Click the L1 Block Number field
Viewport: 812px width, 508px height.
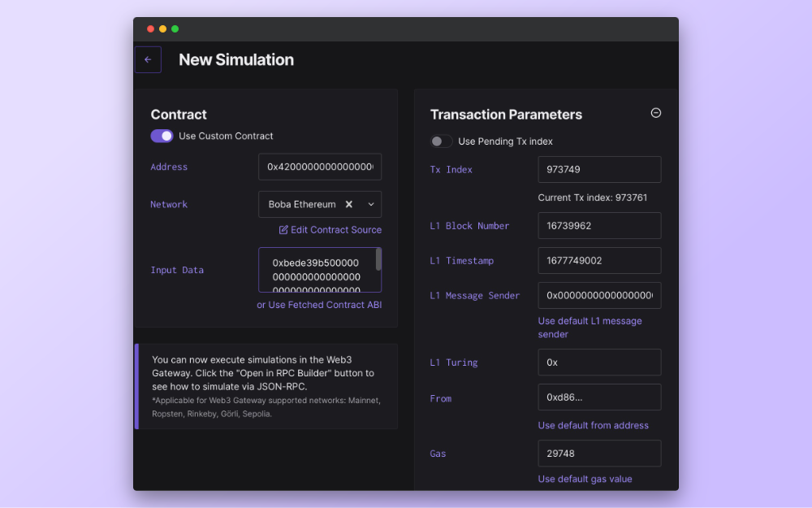tap(599, 226)
